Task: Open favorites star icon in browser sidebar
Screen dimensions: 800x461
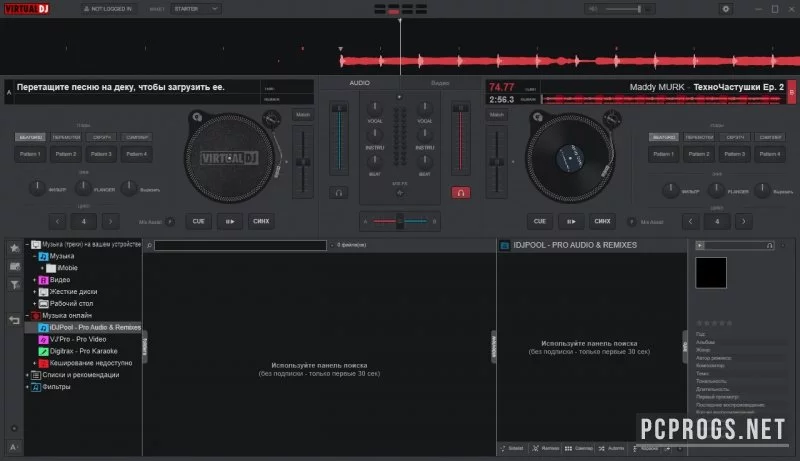Action: coord(14,248)
